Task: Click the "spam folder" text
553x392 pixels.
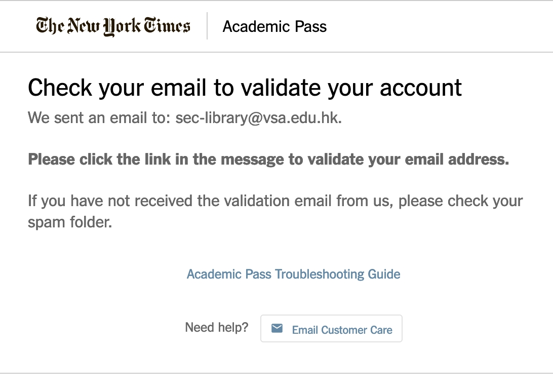Action: (x=69, y=222)
